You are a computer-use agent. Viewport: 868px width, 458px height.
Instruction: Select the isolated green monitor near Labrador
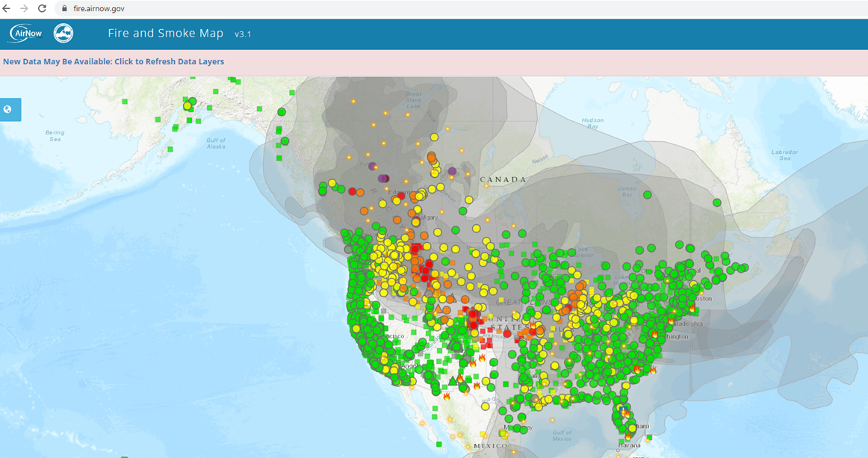(716, 202)
